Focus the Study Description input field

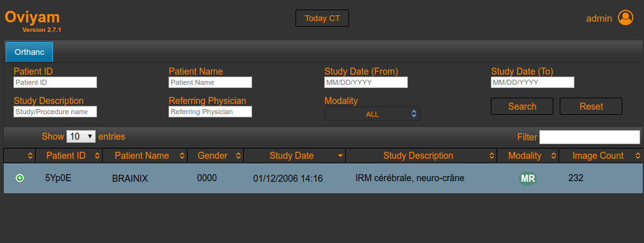click(55, 112)
